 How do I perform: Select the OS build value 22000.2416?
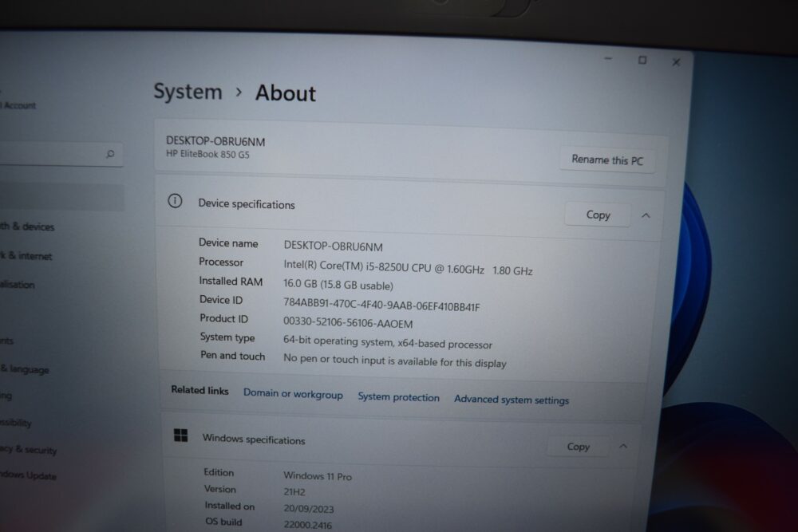click(308, 525)
